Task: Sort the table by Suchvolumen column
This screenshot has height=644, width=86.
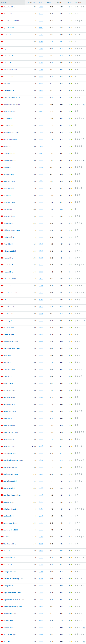Action: (x=31, y=2)
